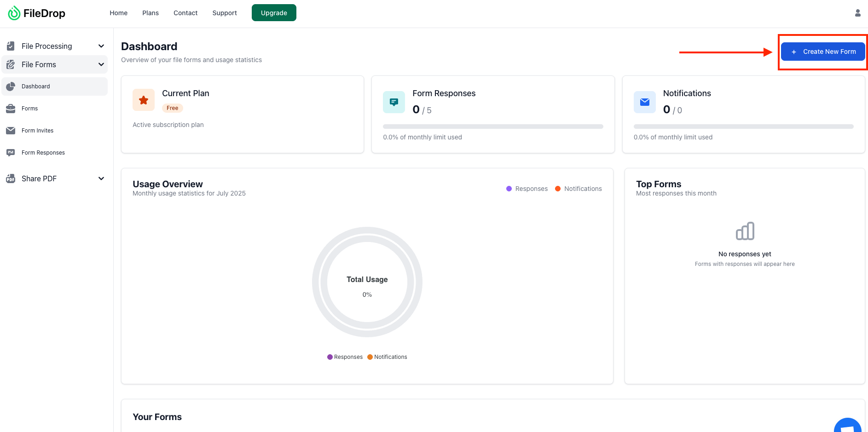Toggle Responses series in top chart legend

tap(527, 189)
